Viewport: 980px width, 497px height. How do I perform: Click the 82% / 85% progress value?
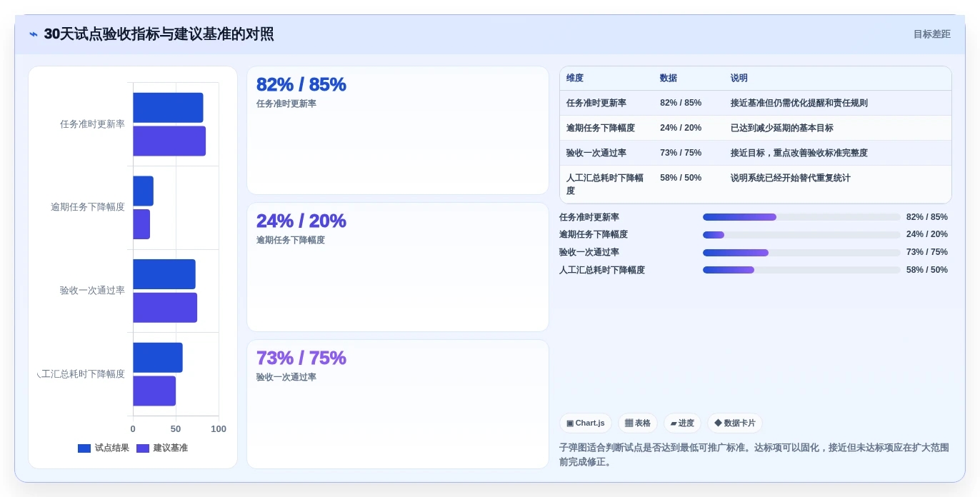(x=927, y=217)
